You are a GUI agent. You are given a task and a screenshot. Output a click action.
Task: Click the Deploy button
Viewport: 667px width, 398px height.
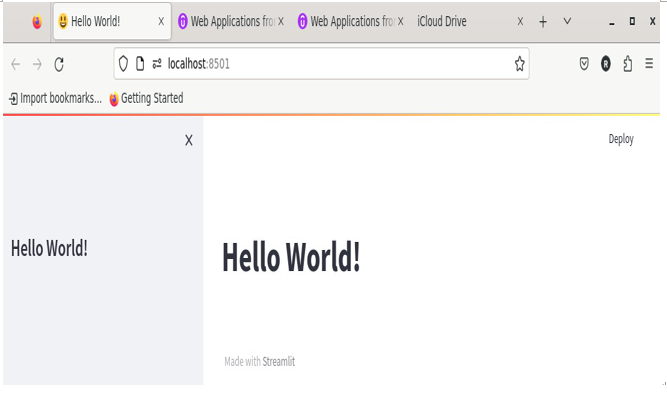621,139
